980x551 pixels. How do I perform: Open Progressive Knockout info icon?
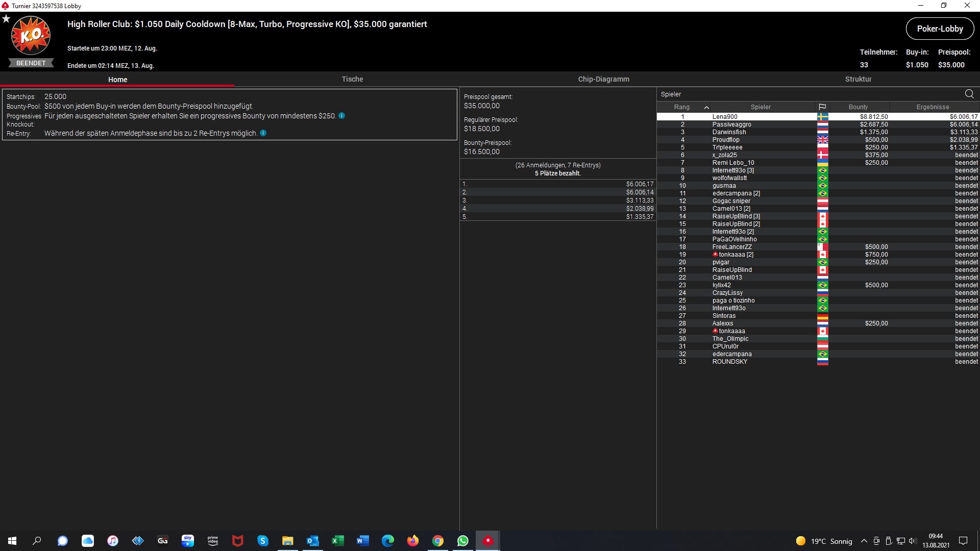pos(342,116)
